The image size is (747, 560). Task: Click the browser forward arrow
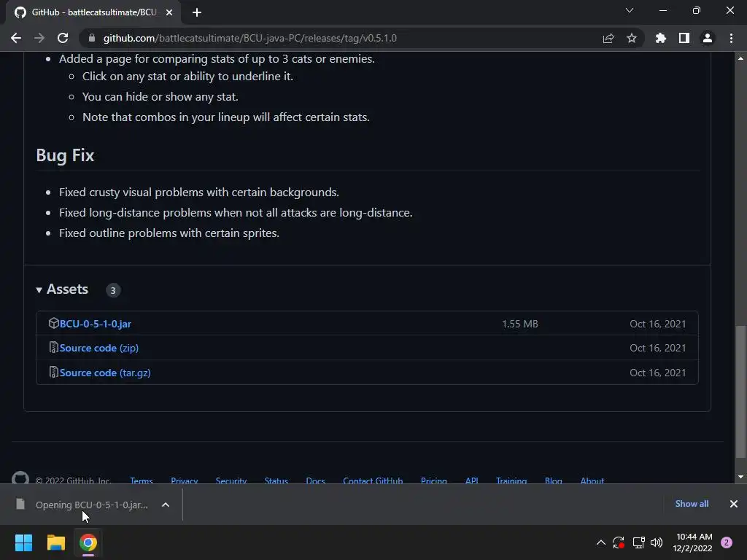[39, 38]
